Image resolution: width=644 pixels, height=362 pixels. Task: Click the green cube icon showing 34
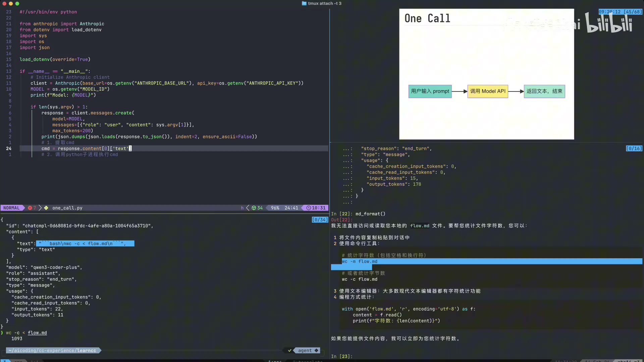(254, 208)
